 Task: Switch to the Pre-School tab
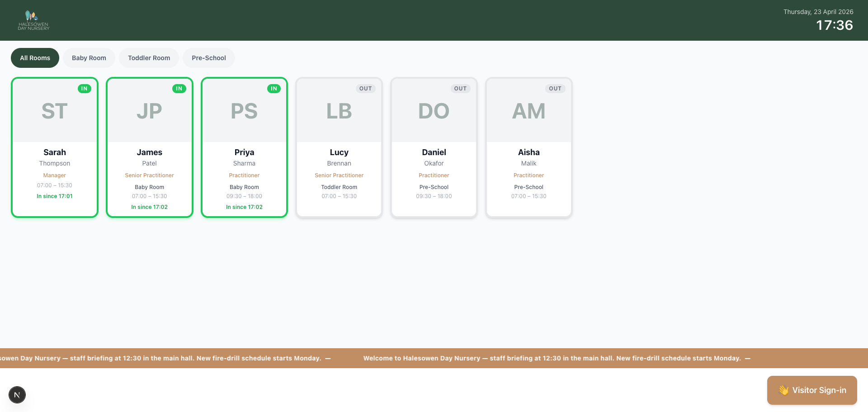209,58
